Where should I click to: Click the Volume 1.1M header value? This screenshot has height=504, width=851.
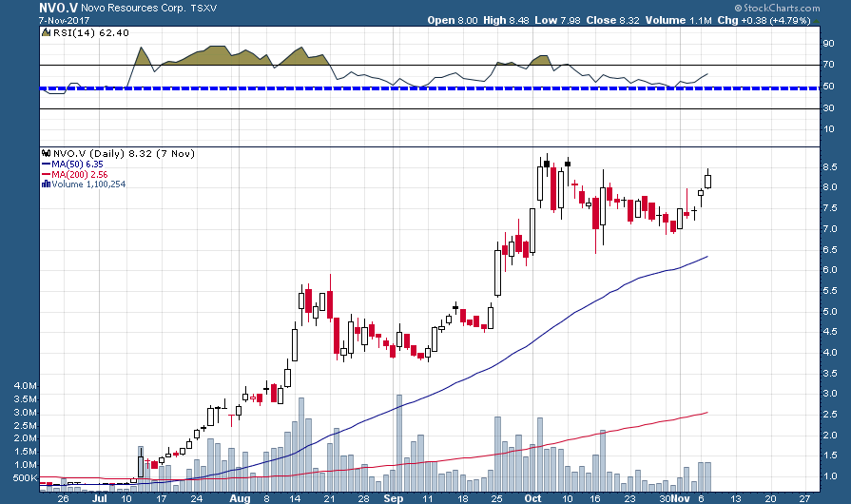point(678,20)
